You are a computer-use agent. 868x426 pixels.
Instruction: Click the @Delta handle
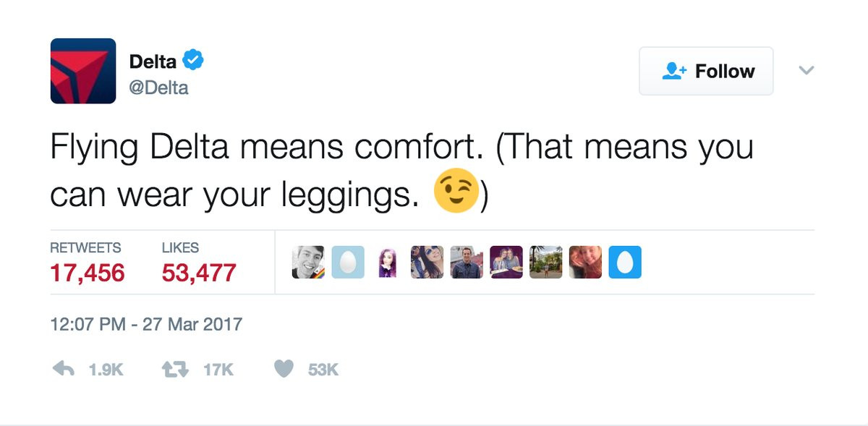click(x=158, y=88)
